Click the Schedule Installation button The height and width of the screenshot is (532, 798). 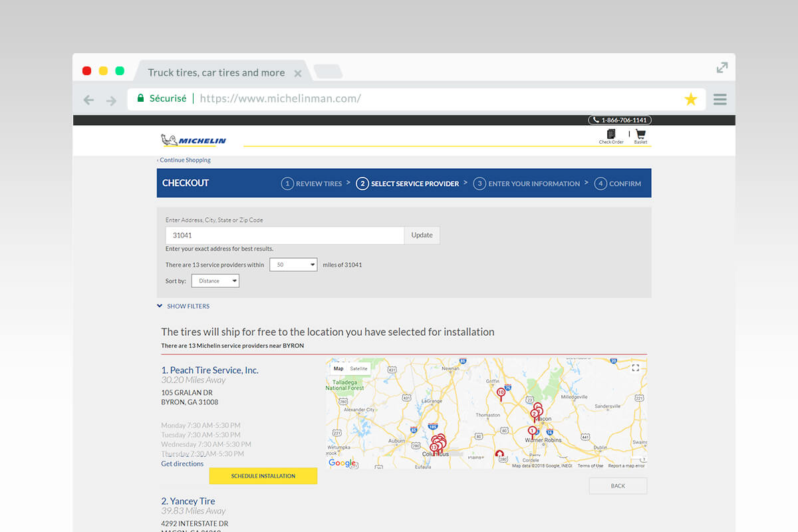coord(263,476)
